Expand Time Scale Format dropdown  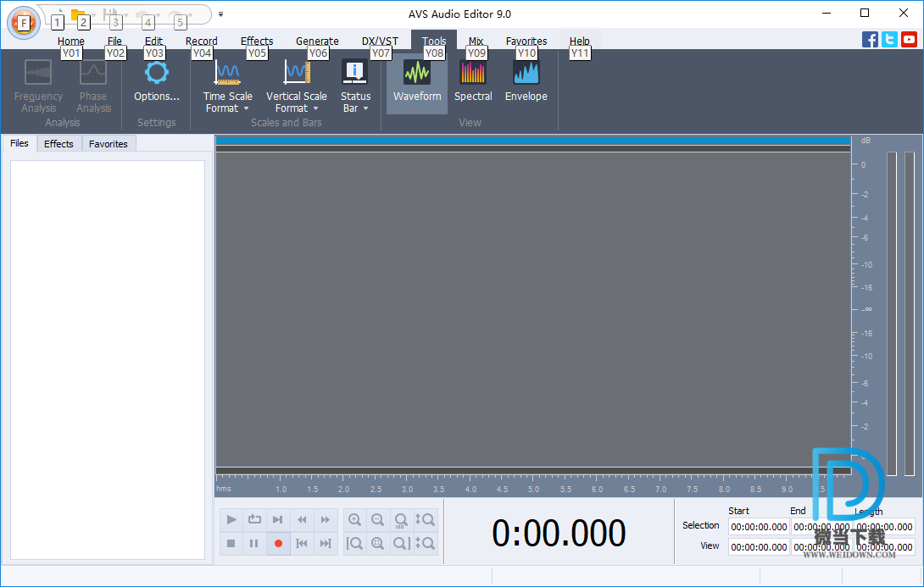coord(227,86)
